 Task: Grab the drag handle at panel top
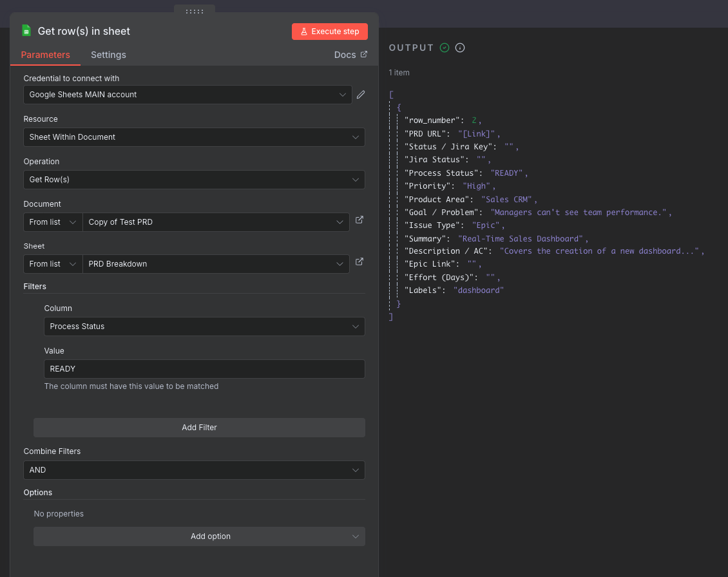(194, 11)
